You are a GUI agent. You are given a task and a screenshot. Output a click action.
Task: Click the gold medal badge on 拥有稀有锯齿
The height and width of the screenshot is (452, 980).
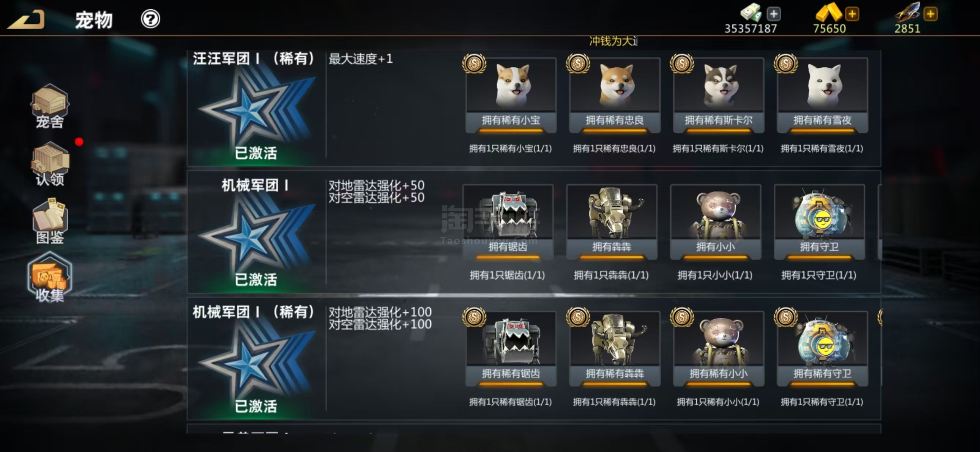474,317
